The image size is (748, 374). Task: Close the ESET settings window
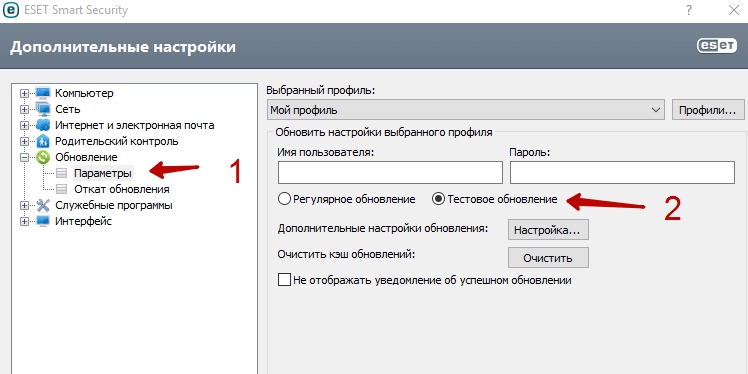(x=734, y=10)
